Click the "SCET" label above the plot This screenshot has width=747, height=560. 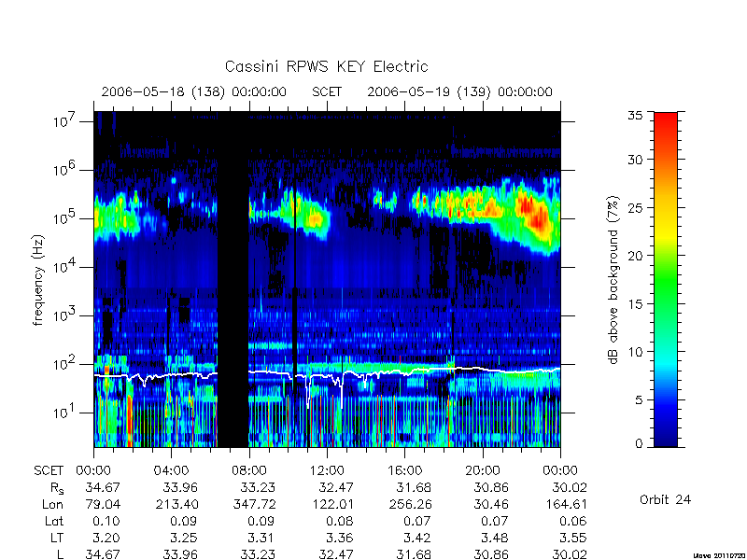tap(327, 91)
